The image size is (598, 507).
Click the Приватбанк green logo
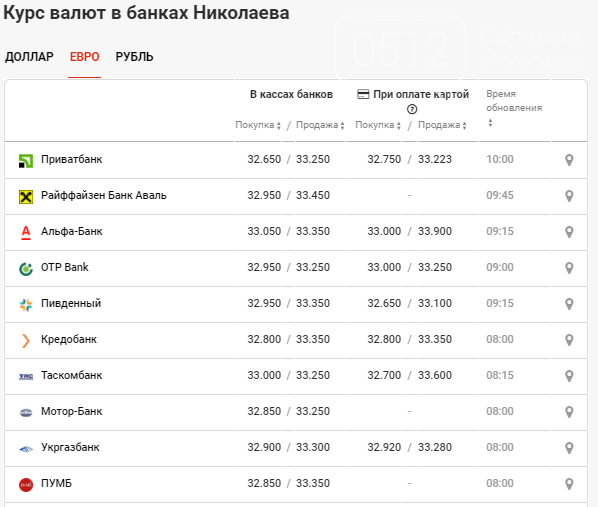click(26, 161)
